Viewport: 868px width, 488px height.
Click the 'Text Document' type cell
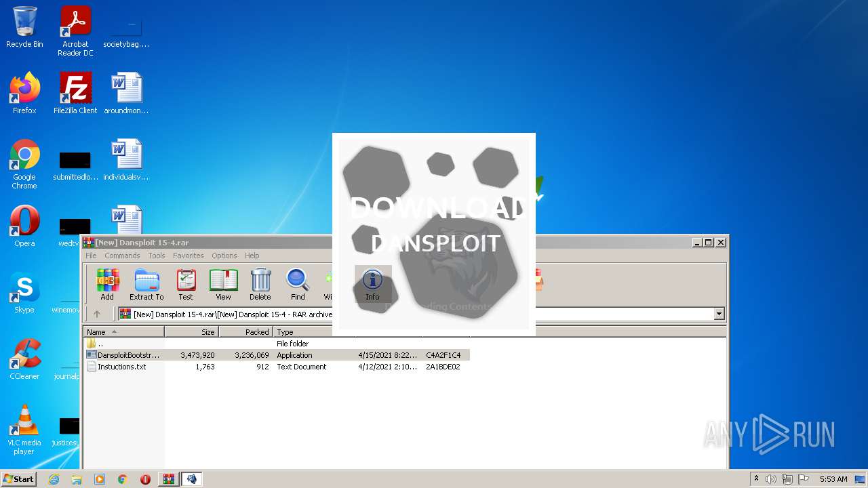pyautogui.click(x=302, y=367)
